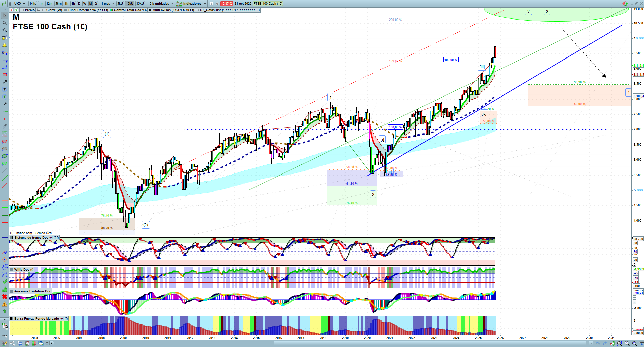
Task: Toggle the Precio checkbox
Action: (22, 10)
